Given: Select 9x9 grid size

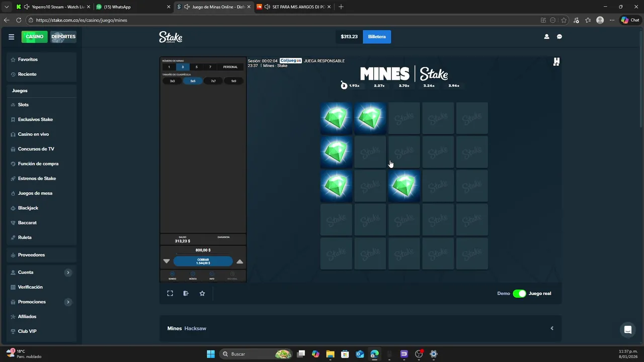Looking at the screenshot, I should [x=234, y=81].
